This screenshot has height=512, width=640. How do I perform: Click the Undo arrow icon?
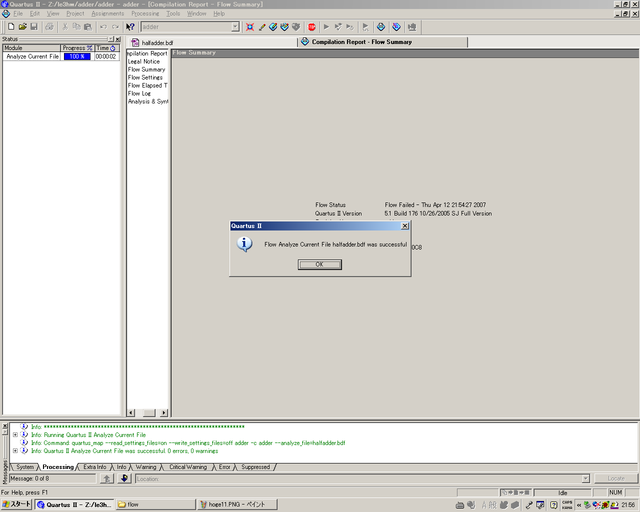(103, 27)
